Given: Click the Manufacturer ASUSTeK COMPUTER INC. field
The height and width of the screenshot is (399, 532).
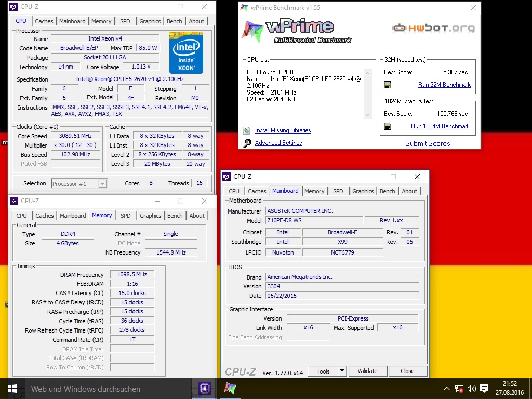Looking at the screenshot, I should 342,211.
